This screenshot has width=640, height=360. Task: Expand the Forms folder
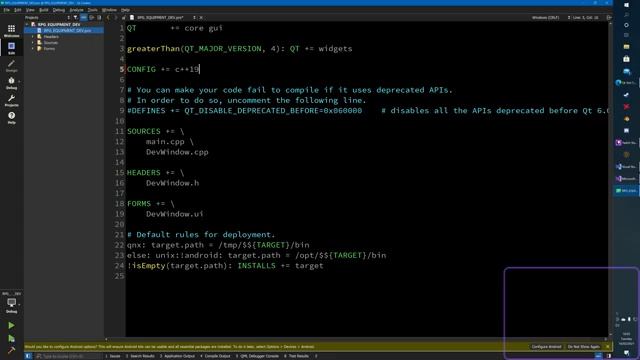(33, 49)
